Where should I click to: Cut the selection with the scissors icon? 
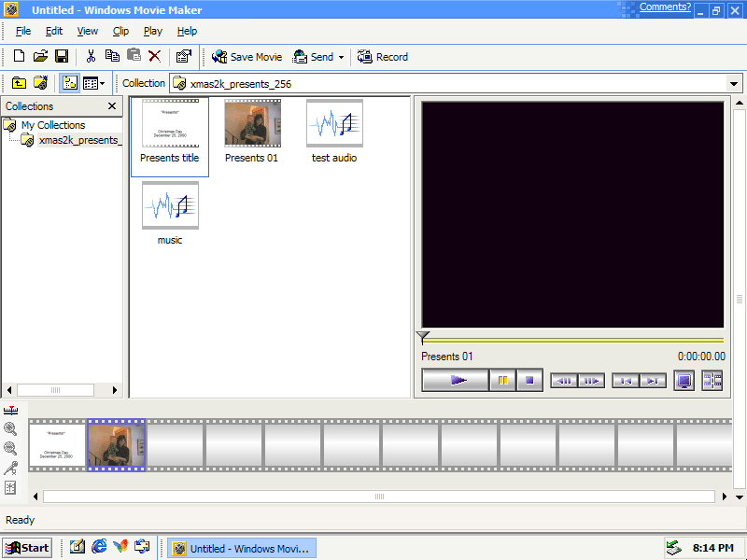[x=91, y=56]
